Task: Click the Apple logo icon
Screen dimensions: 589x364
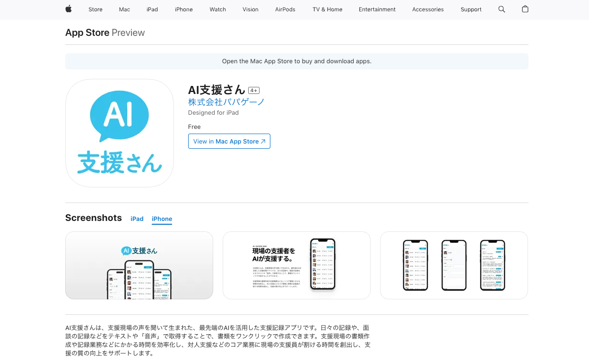Action: pos(69,9)
